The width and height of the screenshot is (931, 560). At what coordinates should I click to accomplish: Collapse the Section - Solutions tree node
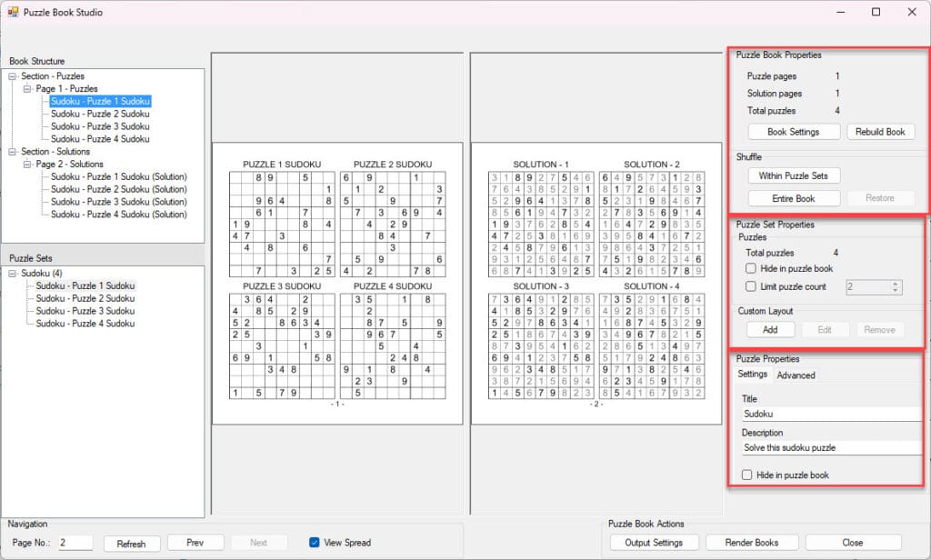click(x=13, y=152)
